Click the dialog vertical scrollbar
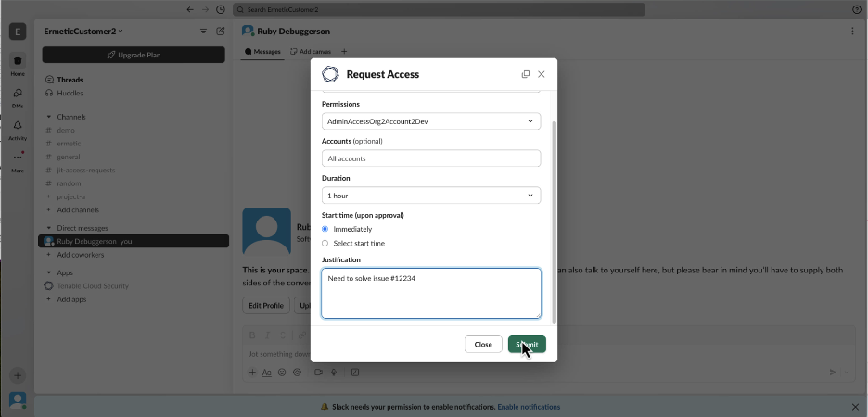 coord(555,221)
